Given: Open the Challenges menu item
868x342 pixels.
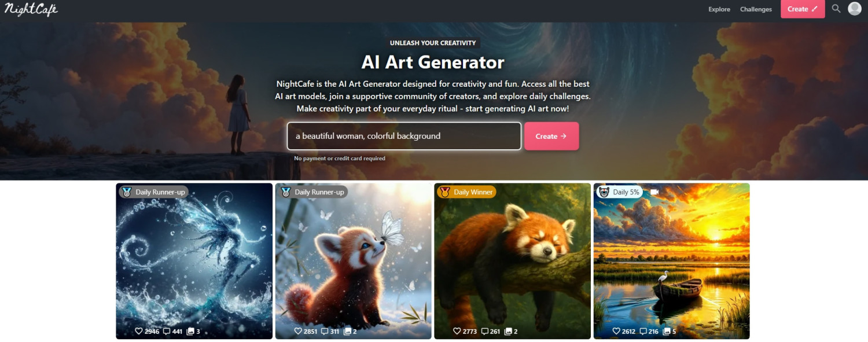Looking at the screenshot, I should 756,9.
